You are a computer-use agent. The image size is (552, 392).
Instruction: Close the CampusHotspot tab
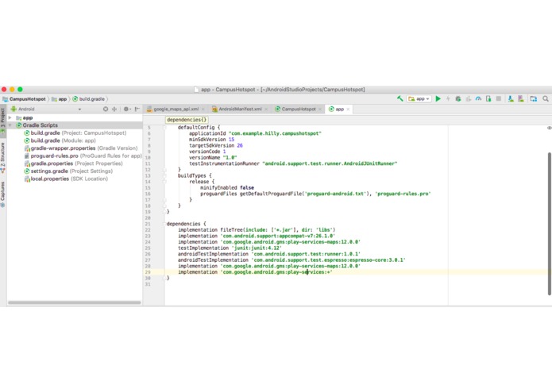coord(319,110)
